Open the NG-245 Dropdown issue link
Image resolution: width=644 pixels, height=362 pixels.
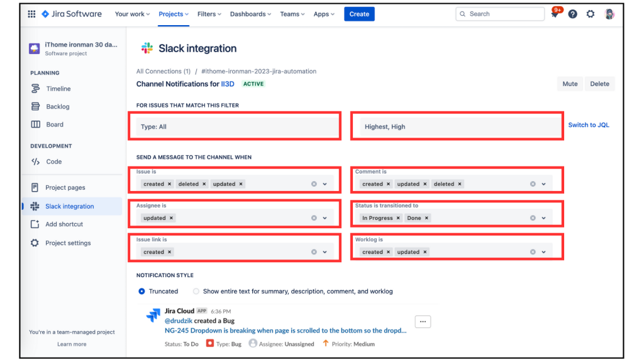[286, 331]
